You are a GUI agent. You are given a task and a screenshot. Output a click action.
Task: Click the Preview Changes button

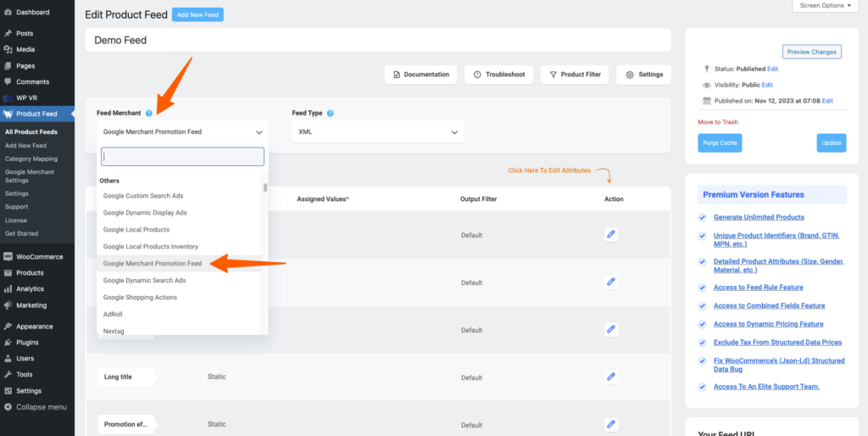click(x=811, y=52)
